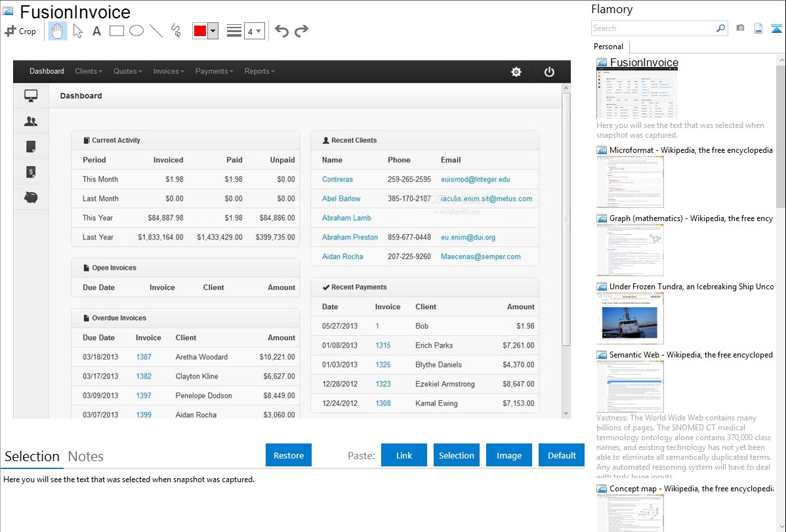This screenshot has height=532, width=786.
Task: Click the red color swatch
Action: [x=200, y=31]
